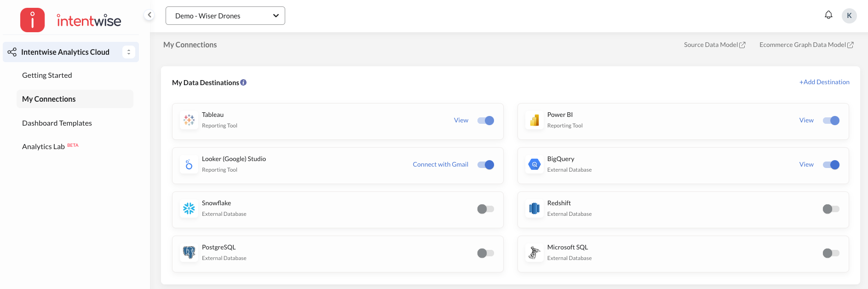
Task: Click the My Connections page heading
Action: 190,45
